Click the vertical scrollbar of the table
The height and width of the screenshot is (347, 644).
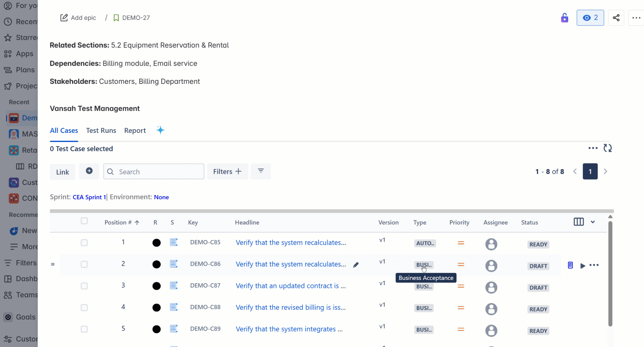point(610,274)
